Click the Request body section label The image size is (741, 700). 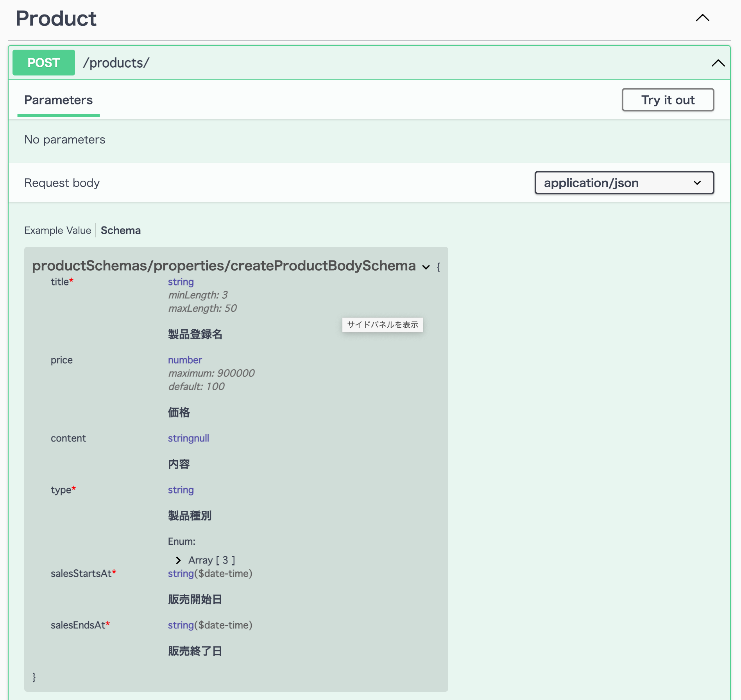pos(61,183)
